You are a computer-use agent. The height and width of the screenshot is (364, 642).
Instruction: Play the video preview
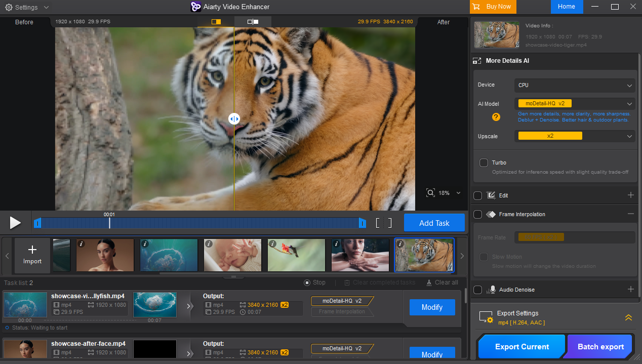15,222
